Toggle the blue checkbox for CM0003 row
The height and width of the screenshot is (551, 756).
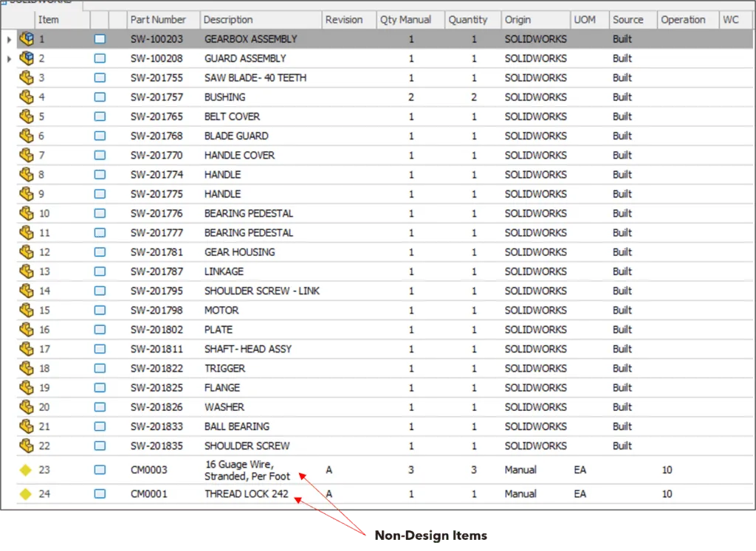(100, 470)
